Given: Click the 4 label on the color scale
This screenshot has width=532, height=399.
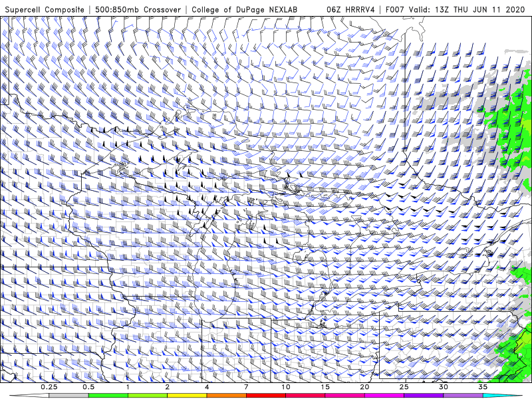Looking at the screenshot, I should (x=207, y=387).
